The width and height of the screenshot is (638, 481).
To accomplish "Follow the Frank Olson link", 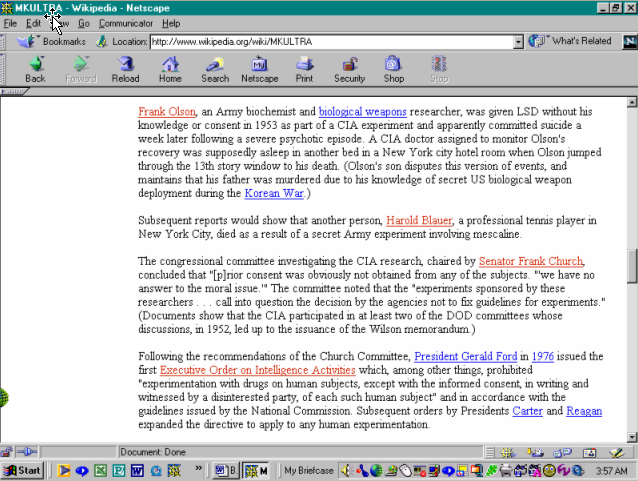I will pos(166,111).
